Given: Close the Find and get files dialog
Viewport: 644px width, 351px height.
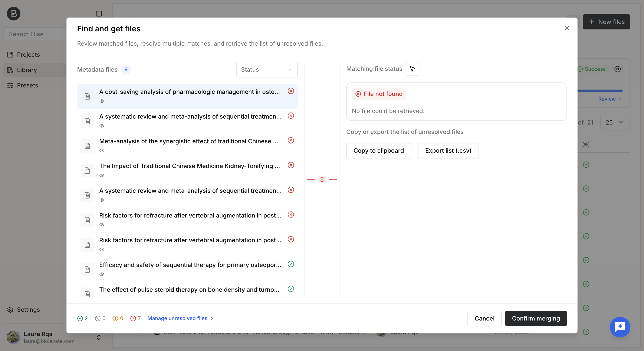Looking at the screenshot, I should pyautogui.click(x=567, y=28).
